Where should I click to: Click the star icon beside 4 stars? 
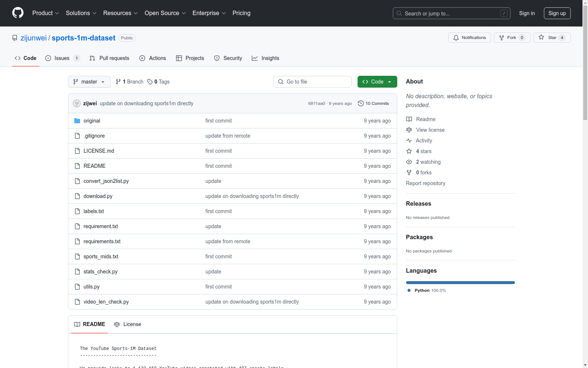[x=409, y=151]
